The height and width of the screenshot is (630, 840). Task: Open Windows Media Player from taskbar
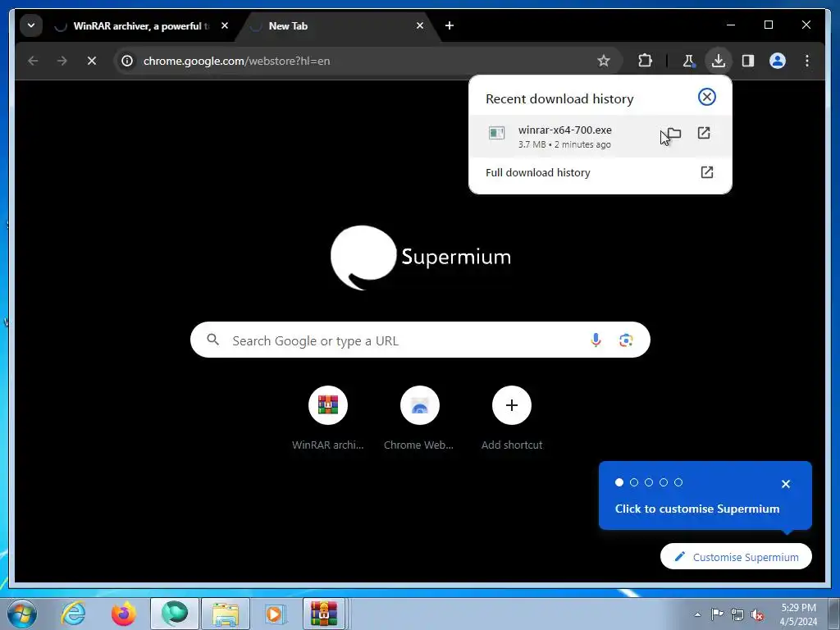276,614
